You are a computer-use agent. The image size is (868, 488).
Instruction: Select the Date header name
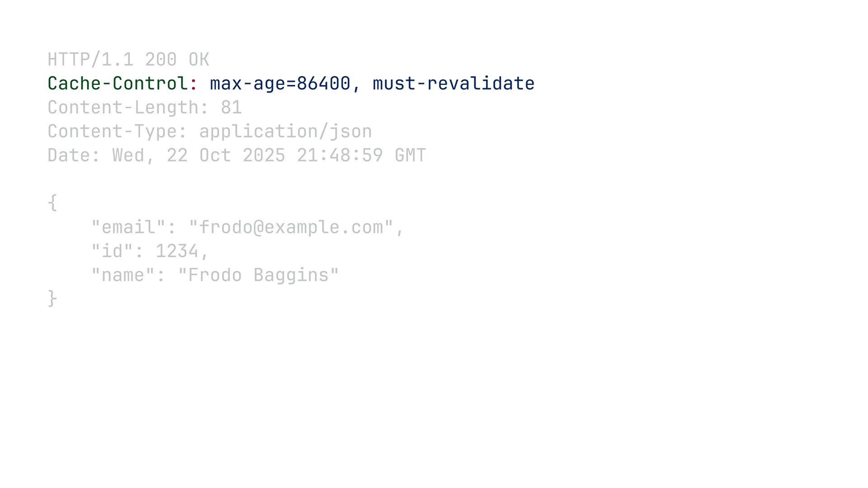coord(69,155)
